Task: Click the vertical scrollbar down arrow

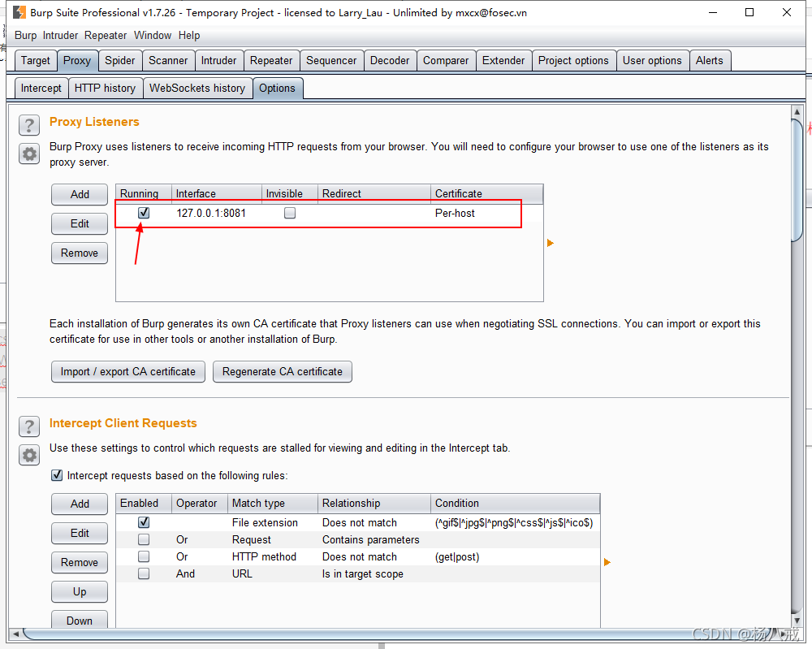Action: tap(797, 621)
